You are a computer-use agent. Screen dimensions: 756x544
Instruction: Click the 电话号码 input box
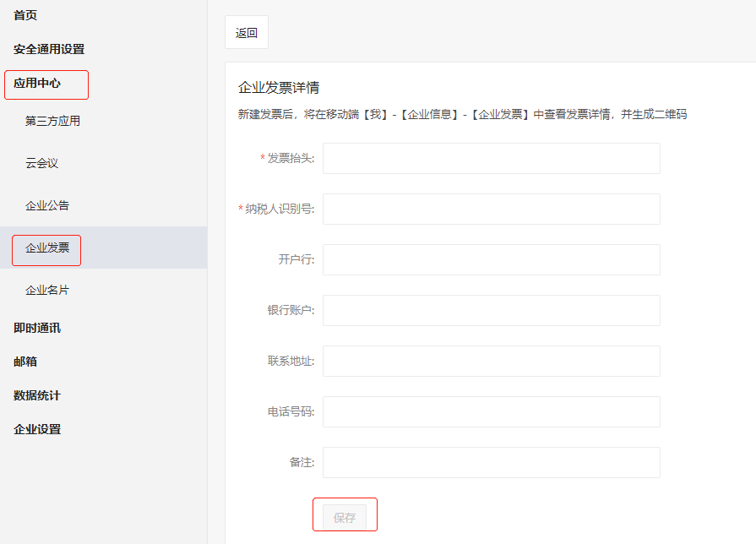[491, 411]
